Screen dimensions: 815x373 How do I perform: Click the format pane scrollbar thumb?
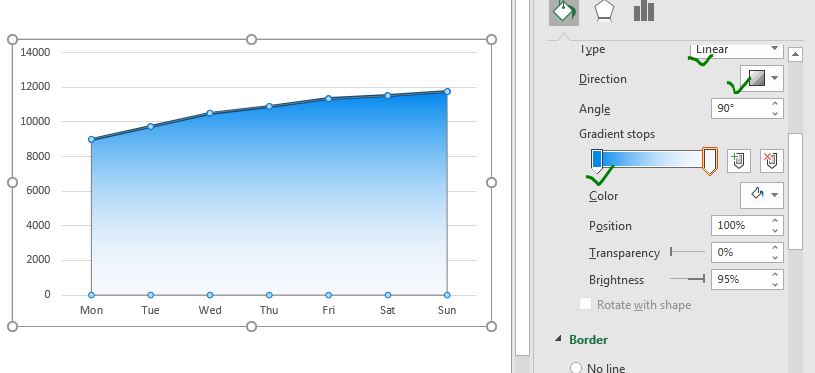pos(795,191)
